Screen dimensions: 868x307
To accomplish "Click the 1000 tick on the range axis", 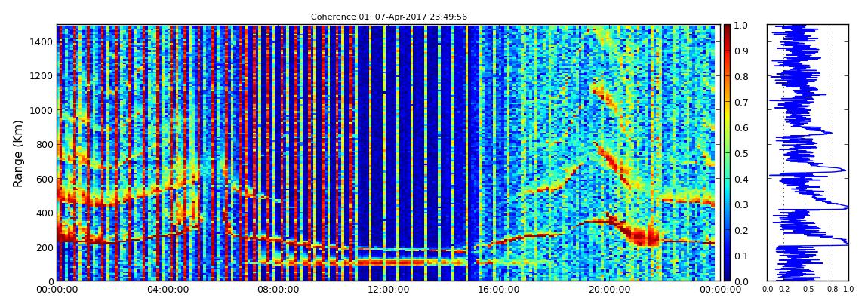I will click(41, 110).
